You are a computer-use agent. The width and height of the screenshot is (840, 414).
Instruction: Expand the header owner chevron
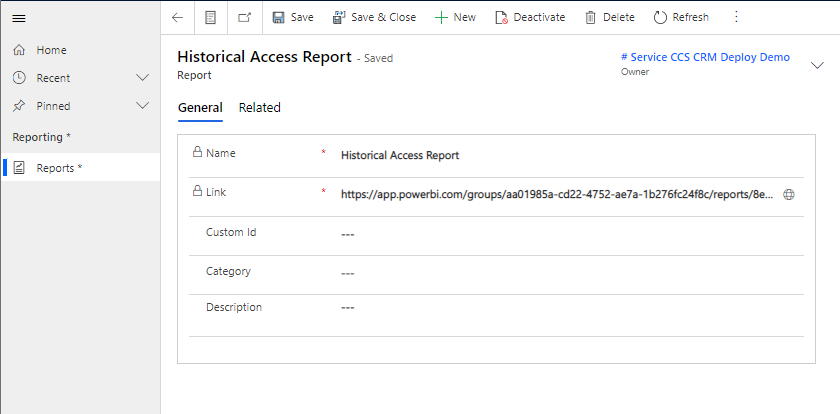coord(816,65)
